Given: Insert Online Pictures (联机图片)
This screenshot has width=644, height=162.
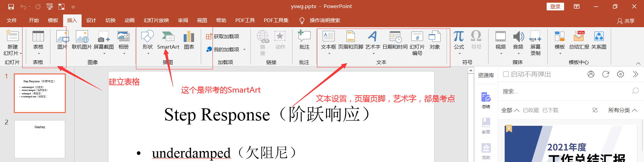Looking at the screenshot, I should click(82, 40).
